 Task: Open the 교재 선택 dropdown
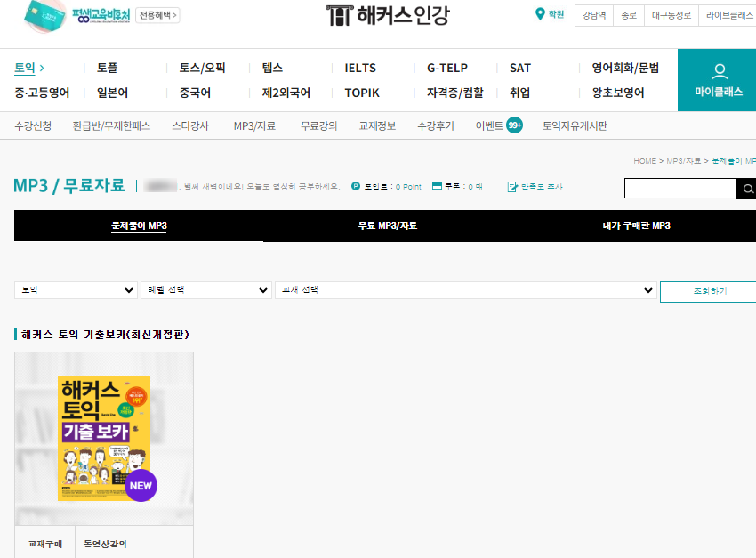tap(466, 290)
